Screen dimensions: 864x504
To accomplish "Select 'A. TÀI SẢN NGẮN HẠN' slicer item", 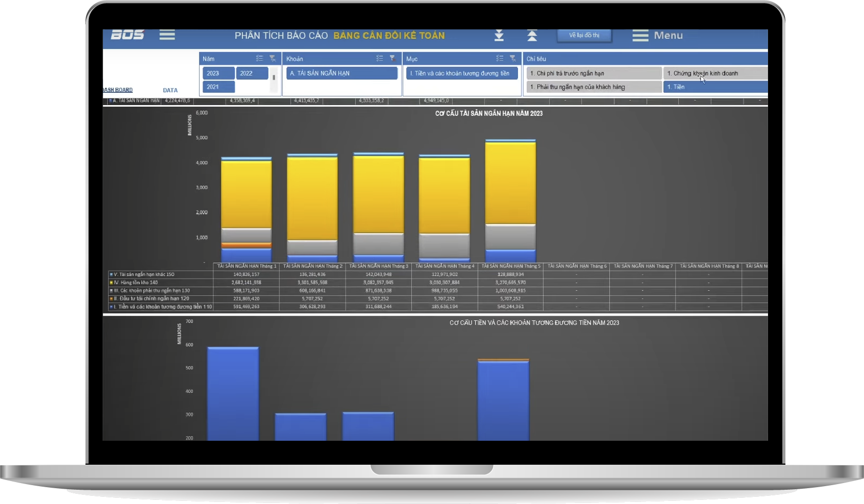I will (x=341, y=73).
